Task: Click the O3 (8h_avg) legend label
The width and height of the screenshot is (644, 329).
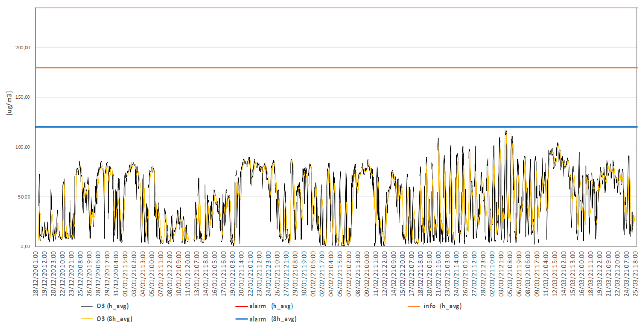Action: (114, 319)
